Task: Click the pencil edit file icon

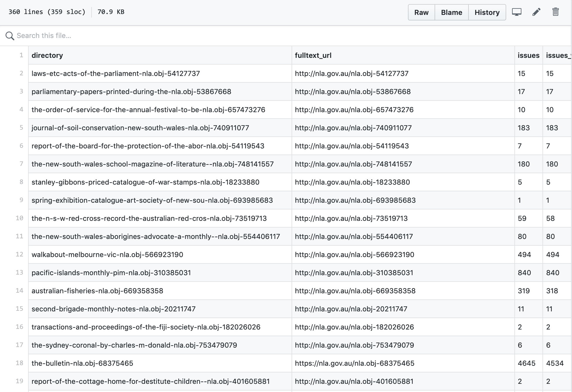Action: [x=536, y=12]
